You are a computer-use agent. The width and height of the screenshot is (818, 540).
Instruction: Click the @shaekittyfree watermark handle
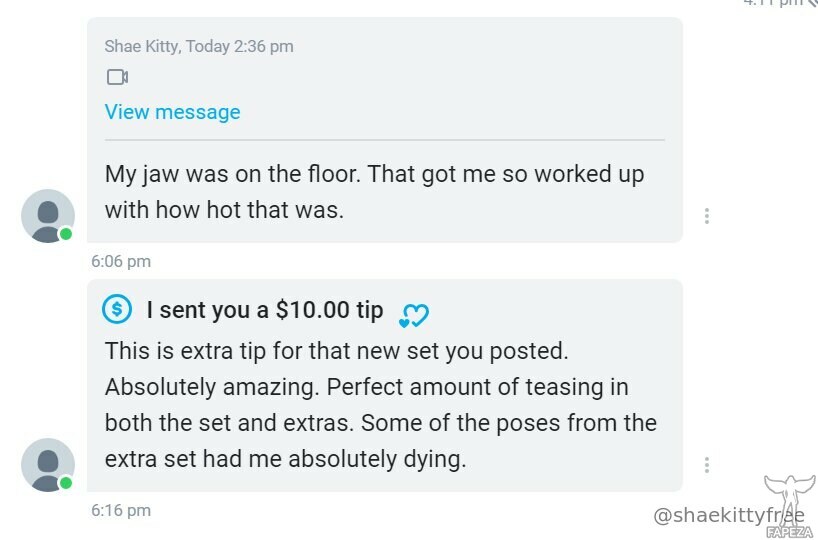tap(728, 515)
